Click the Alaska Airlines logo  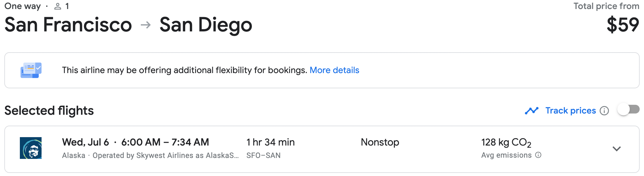pos(31,148)
